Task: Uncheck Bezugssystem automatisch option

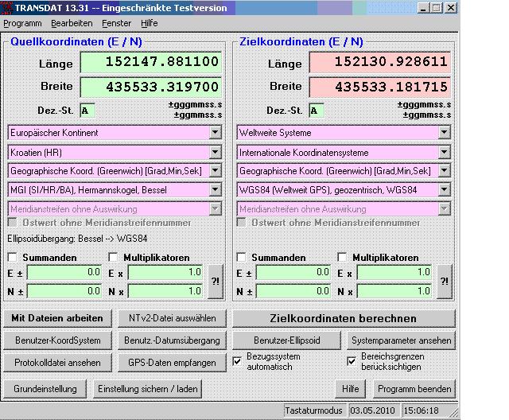Action: point(238,362)
